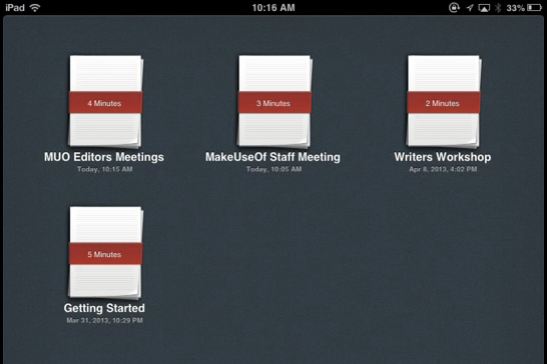Tap the battery icon in the status bar

pos(535,8)
